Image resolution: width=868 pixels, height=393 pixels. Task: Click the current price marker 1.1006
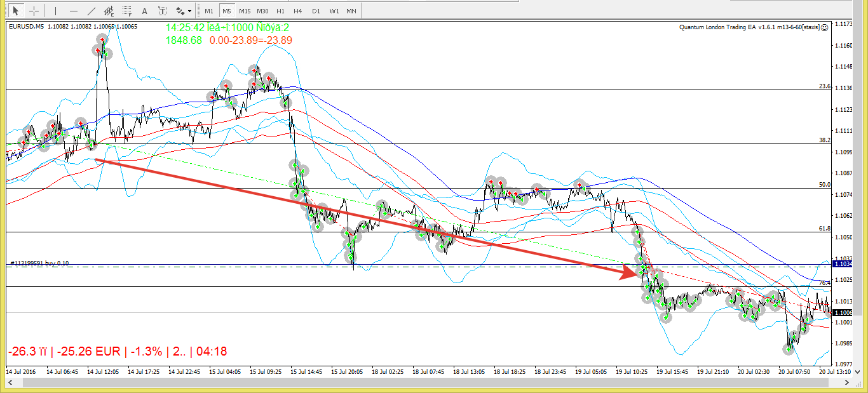(x=843, y=312)
